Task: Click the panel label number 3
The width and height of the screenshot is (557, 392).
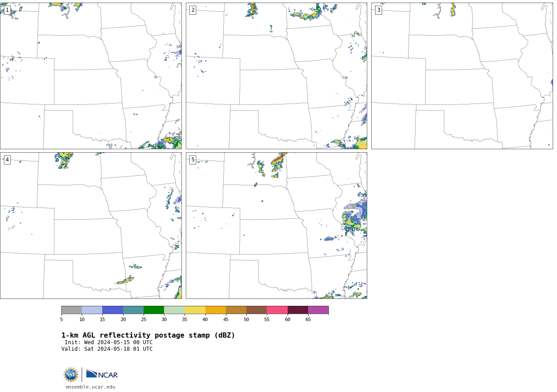Action: [x=378, y=10]
